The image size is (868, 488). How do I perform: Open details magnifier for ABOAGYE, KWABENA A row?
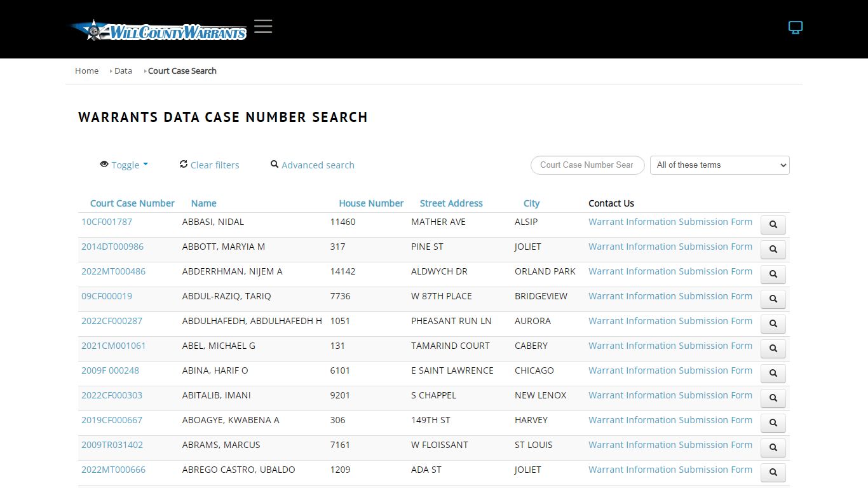point(773,423)
